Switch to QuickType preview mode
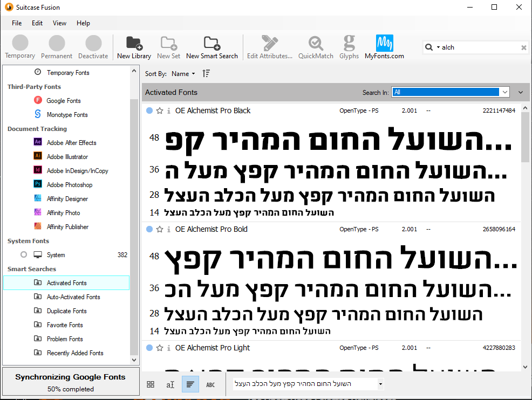 (170, 384)
